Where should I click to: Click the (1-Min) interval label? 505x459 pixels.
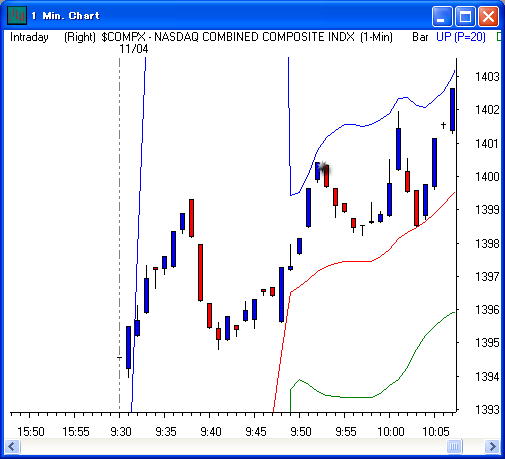pos(376,37)
